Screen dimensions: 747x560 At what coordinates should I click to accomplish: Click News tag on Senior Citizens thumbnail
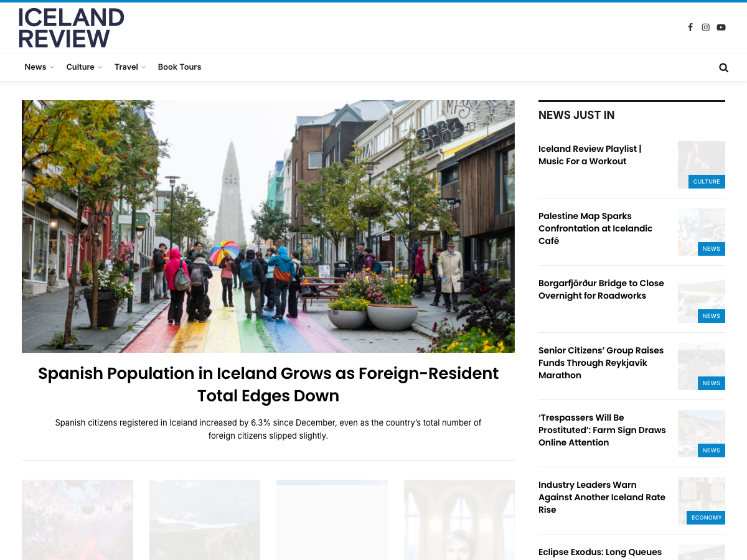tap(712, 383)
